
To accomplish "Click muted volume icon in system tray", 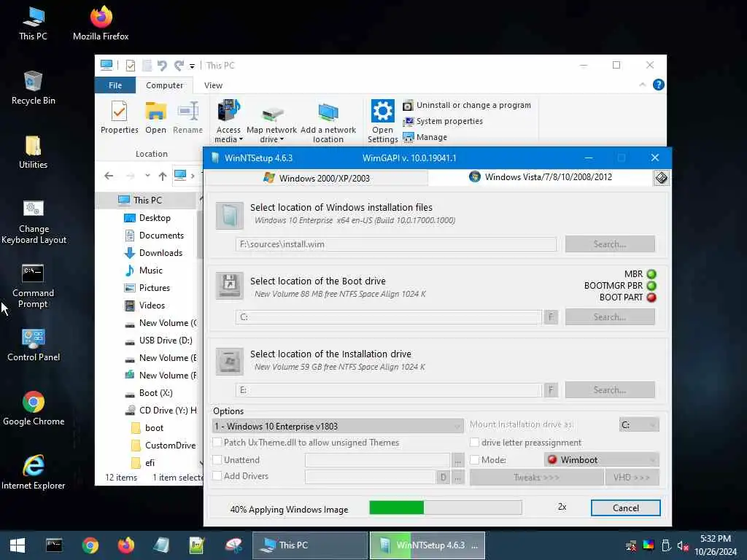I will point(683,545).
